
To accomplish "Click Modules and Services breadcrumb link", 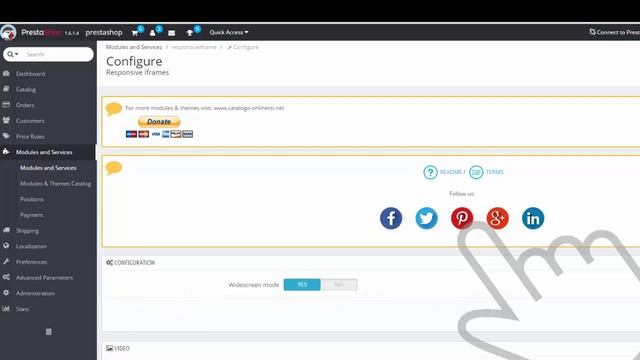I will pos(134,47).
